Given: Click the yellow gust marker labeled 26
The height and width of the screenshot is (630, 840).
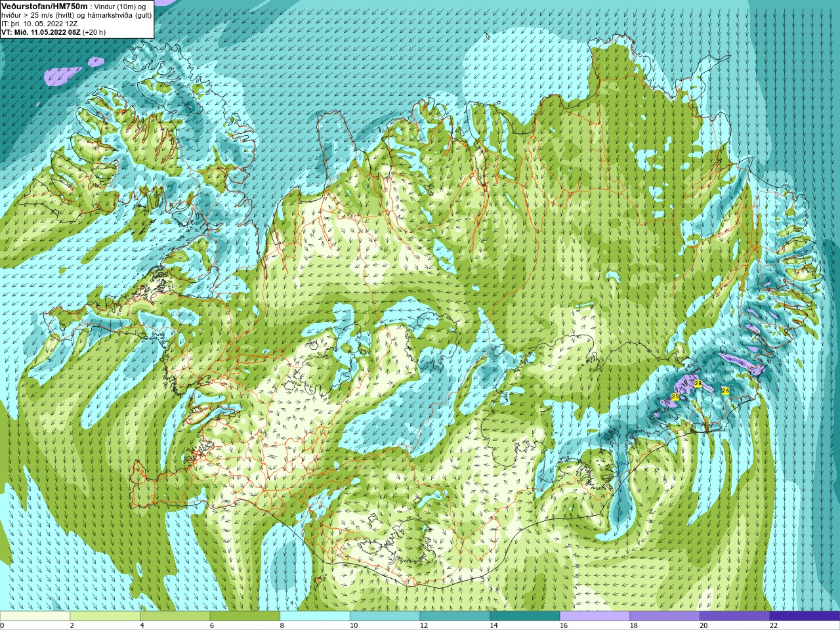Looking at the screenshot, I should [725, 390].
